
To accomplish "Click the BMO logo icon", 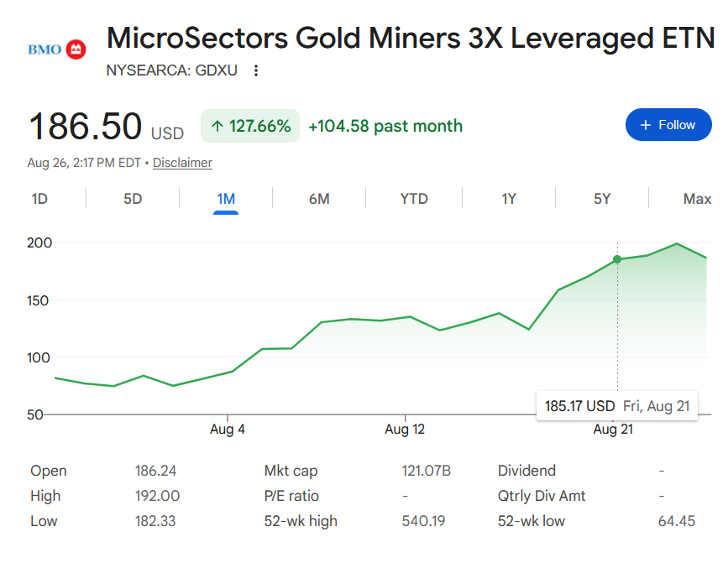I will [57, 50].
